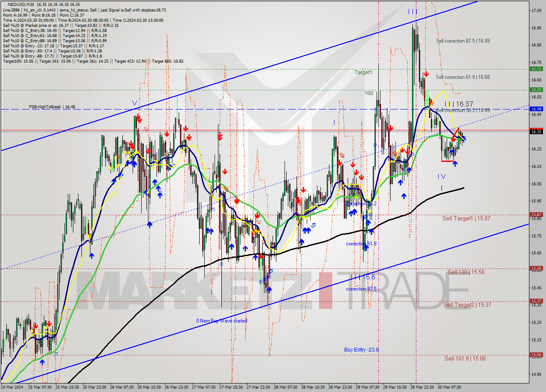Image resolution: width=546 pixels, height=392 pixels.
Task: Click the 27 Mar 15:30 time label
Action: click(232, 387)
